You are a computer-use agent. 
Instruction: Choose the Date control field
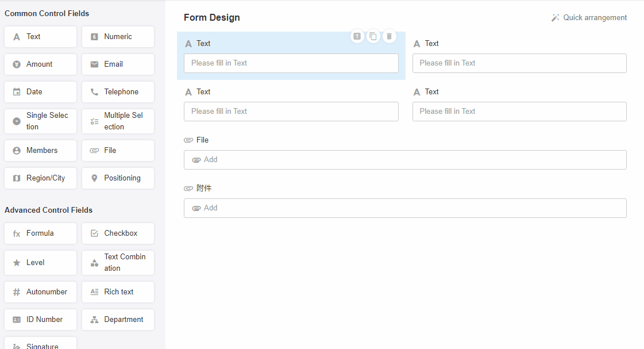[40, 91]
